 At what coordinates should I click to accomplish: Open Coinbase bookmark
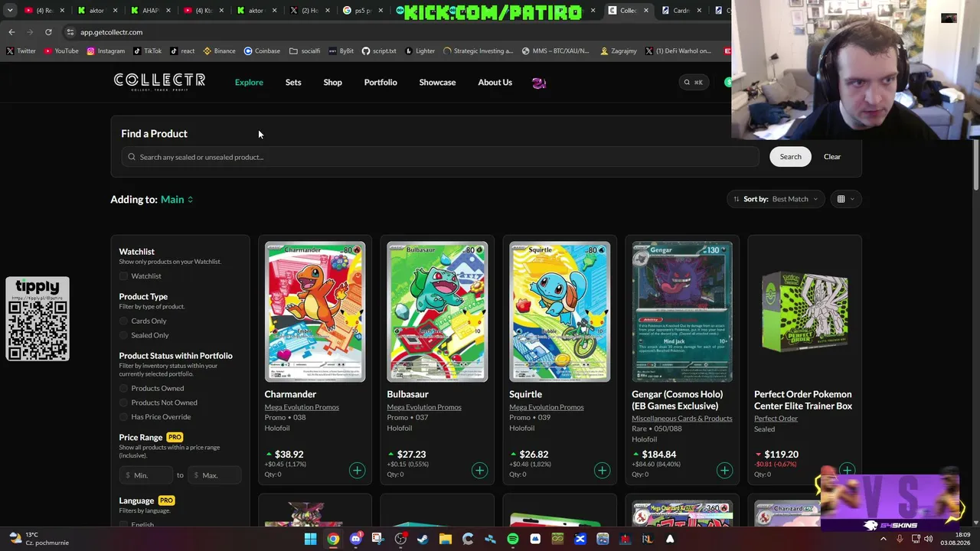click(262, 51)
